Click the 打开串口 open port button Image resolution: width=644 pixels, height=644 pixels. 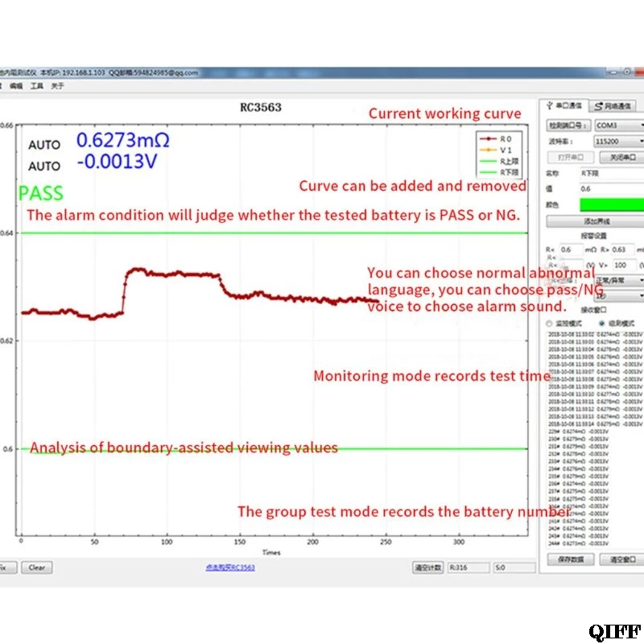pos(571,157)
